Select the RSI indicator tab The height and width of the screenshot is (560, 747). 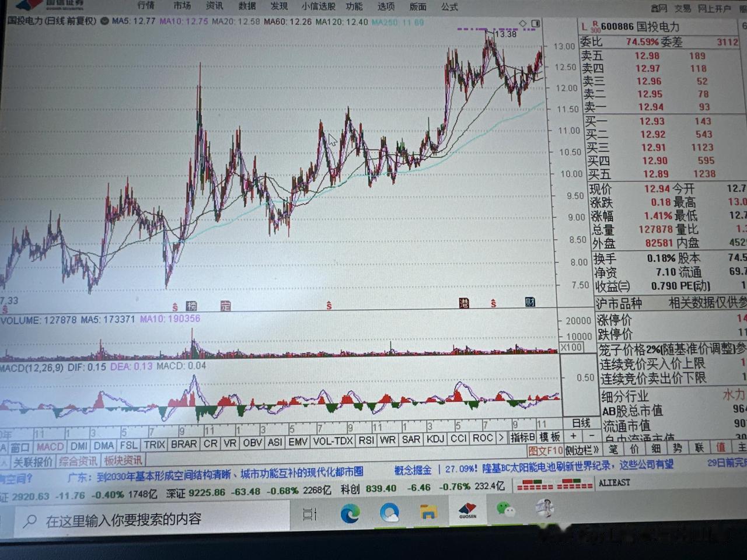point(366,440)
